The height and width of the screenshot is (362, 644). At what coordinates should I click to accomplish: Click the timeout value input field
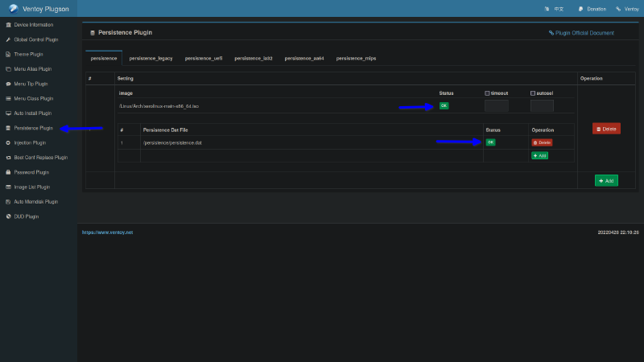[x=496, y=105]
